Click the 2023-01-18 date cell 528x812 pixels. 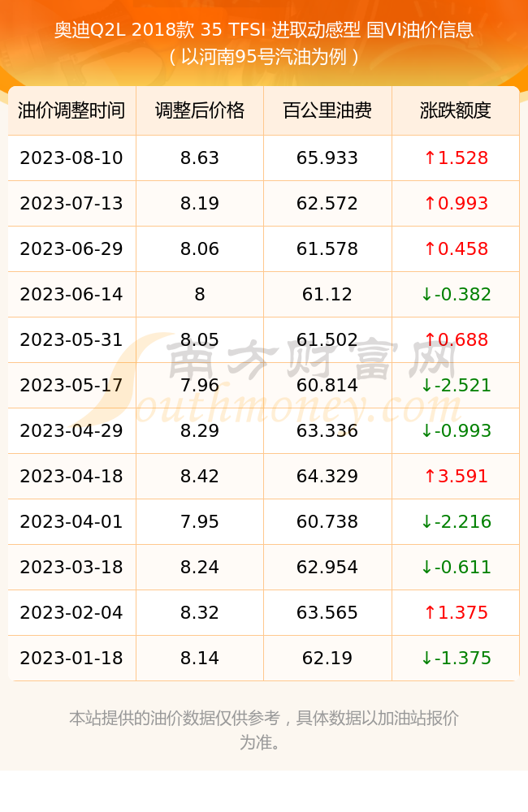pos(71,659)
